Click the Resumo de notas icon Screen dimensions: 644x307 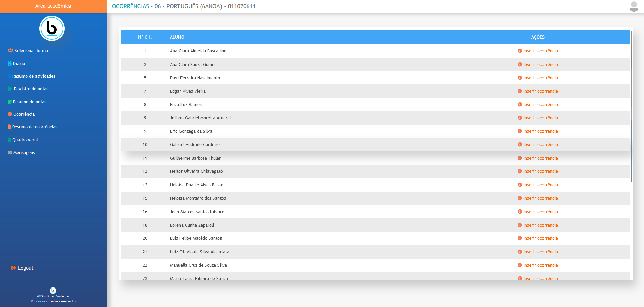[x=10, y=102]
